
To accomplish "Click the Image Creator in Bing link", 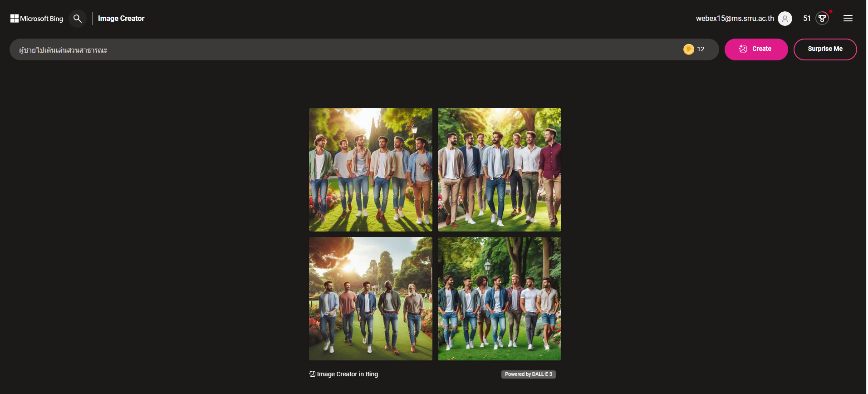I will click(x=347, y=374).
